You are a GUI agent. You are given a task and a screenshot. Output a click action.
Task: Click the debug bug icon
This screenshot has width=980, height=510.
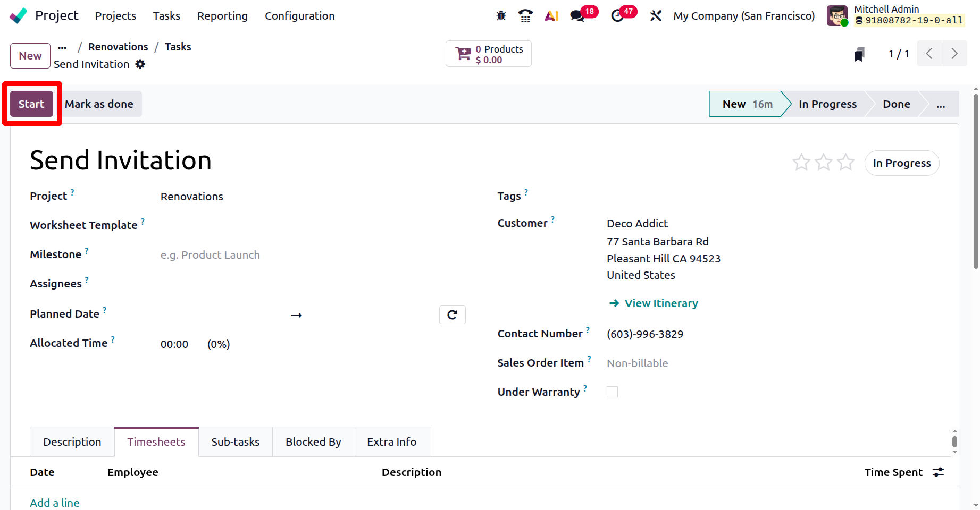tap(501, 16)
